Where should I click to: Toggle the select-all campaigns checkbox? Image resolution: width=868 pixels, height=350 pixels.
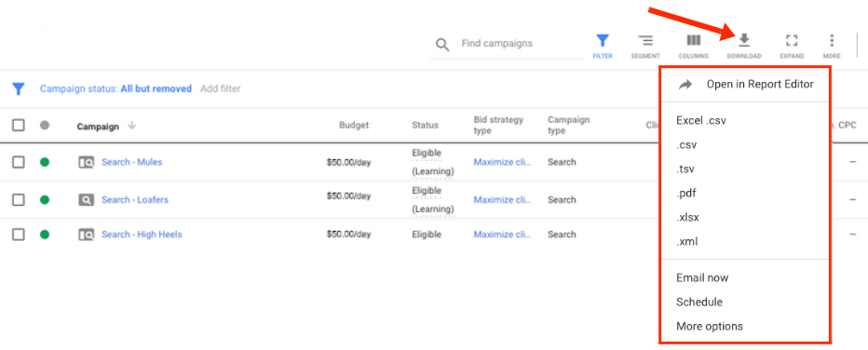[19, 126]
